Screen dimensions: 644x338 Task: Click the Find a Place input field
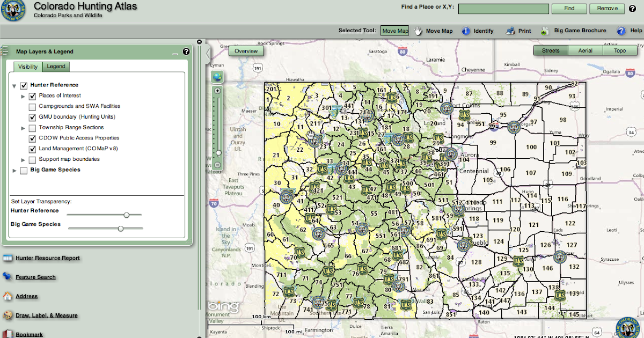(x=503, y=9)
